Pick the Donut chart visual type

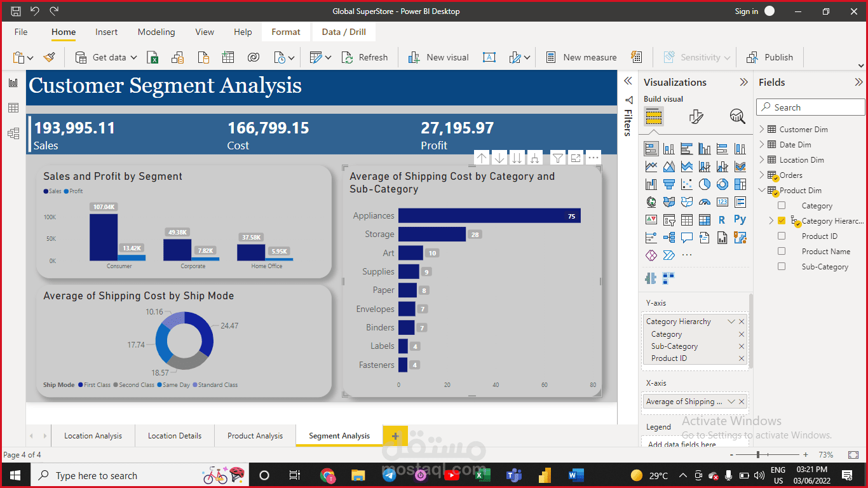[x=722, y=184]
